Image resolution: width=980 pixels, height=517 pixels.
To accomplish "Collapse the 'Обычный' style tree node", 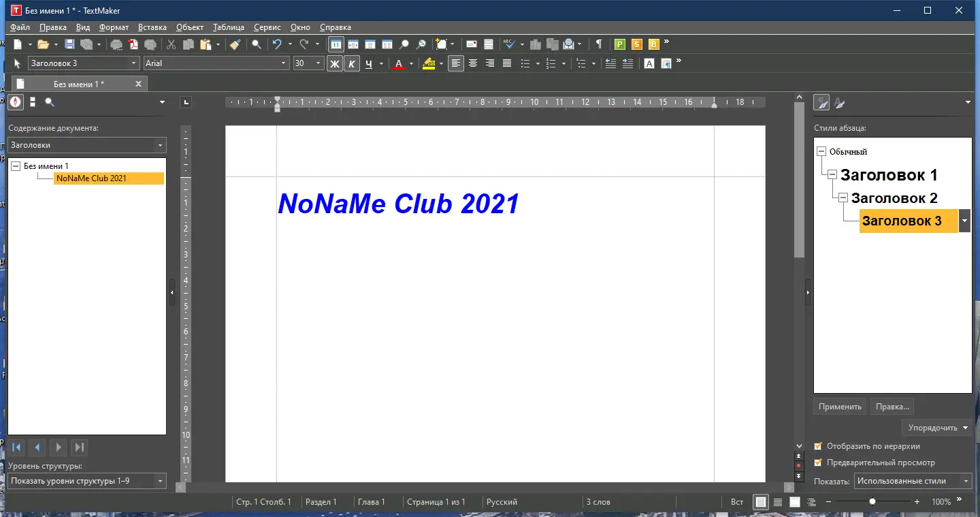I will [x=821, y=152].
